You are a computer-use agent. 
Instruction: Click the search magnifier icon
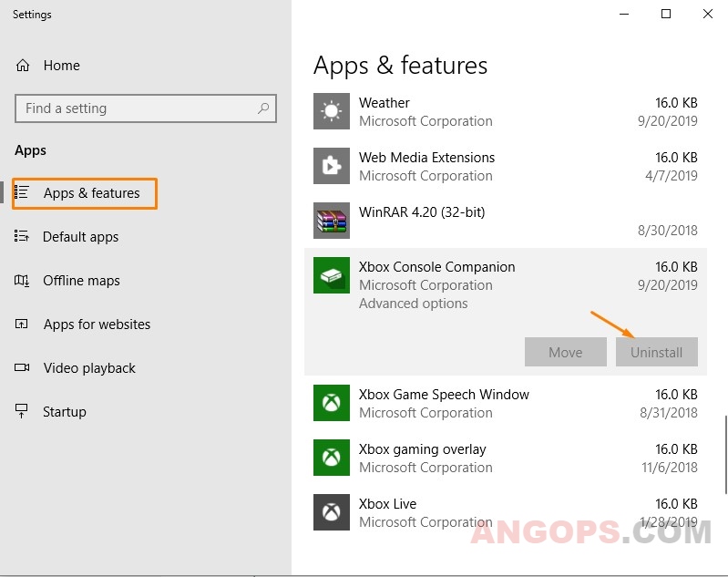click(x=263, y=108)
